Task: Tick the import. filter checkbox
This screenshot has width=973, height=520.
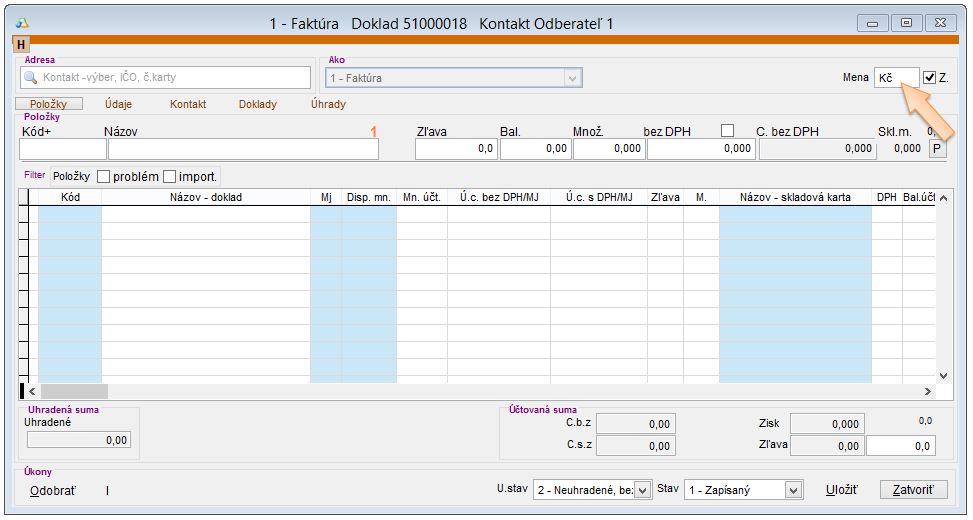Action: point(169,177)
